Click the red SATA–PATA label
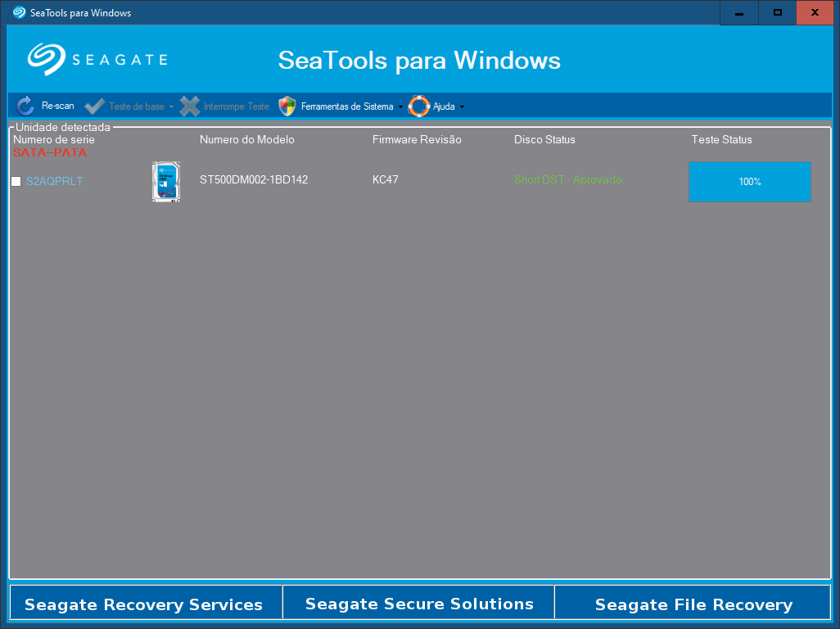Viewport: 840px width, 629px height. [x=50, y=152]
